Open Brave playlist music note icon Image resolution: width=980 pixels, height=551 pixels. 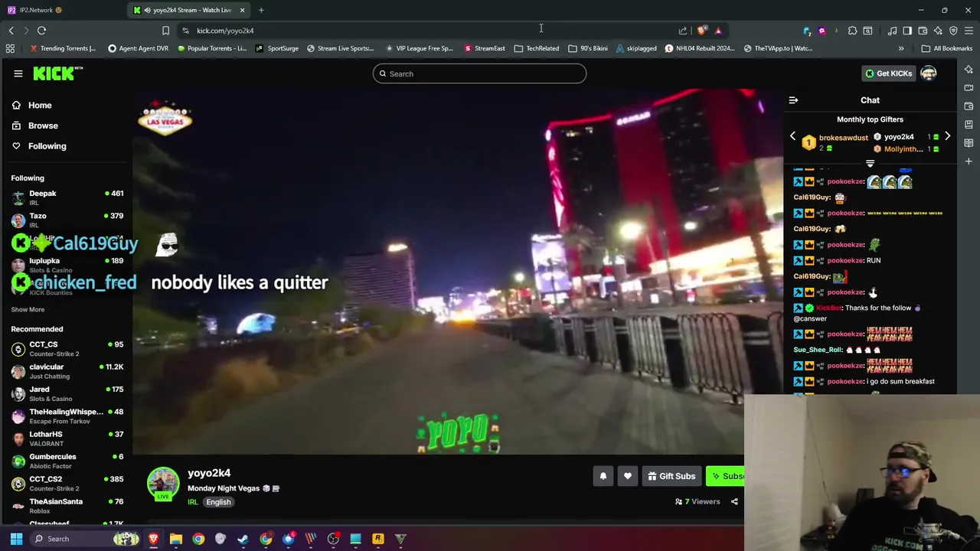point(892,31)
